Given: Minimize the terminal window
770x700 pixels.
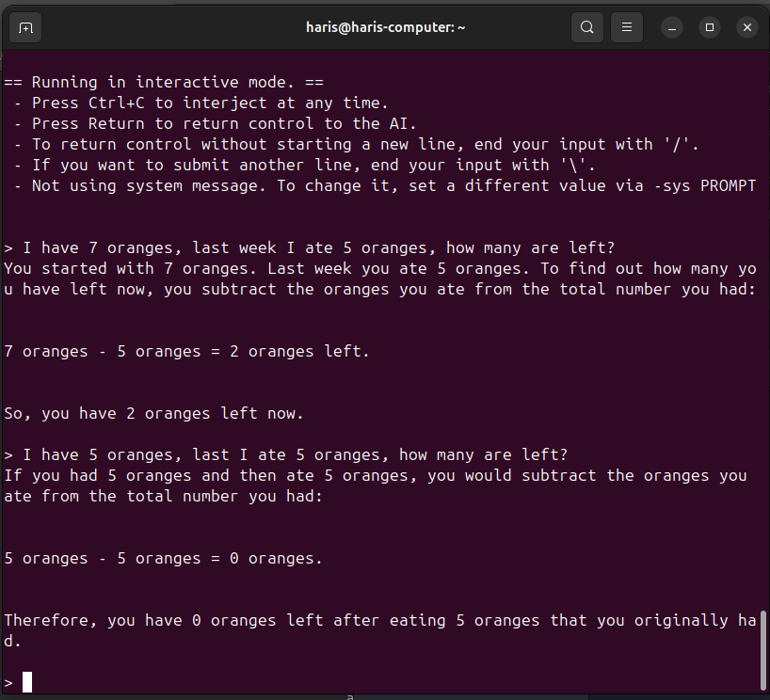Looking at the screenshot, I should pos(673,27).
